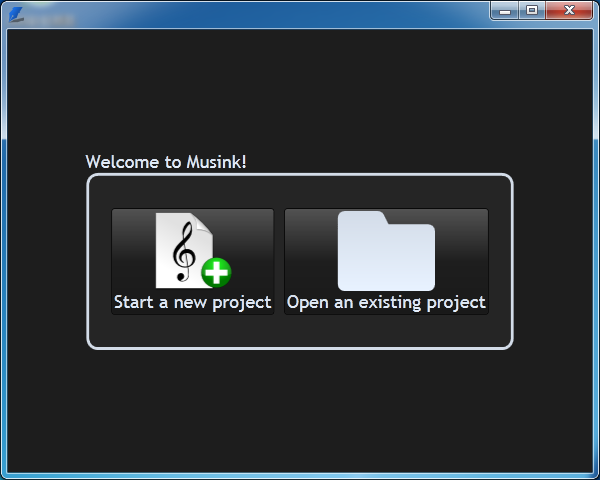Open an existing project

click(x=386, y=261)
